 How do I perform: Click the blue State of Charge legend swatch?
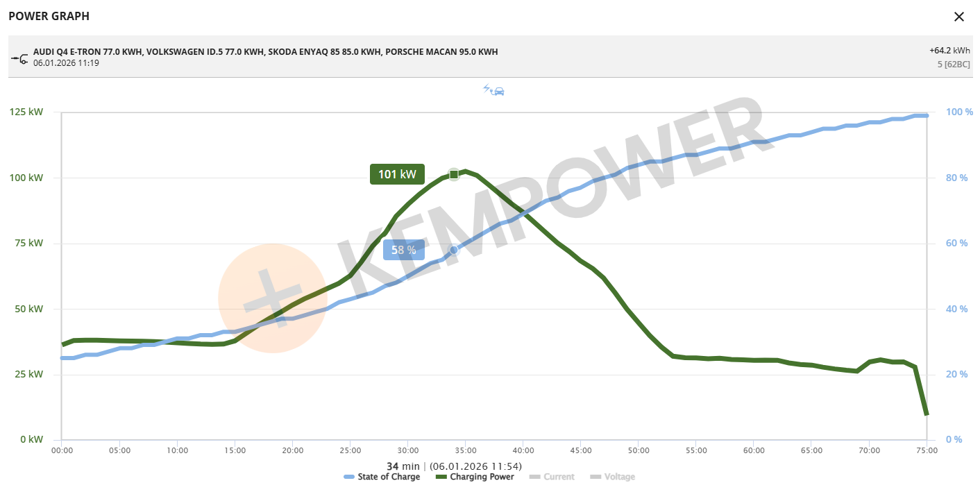point(349,477)
